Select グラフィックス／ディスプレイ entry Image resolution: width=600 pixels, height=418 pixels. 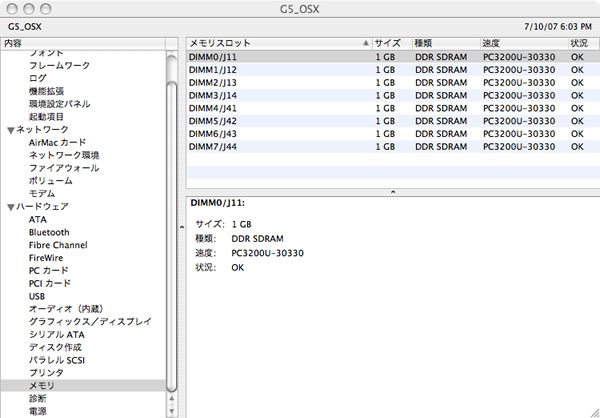[90, 322]
